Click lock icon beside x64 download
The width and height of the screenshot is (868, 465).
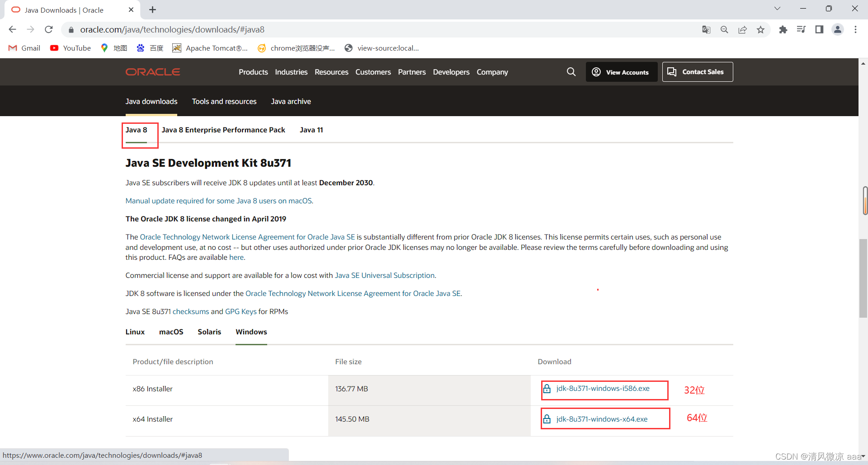547,419
